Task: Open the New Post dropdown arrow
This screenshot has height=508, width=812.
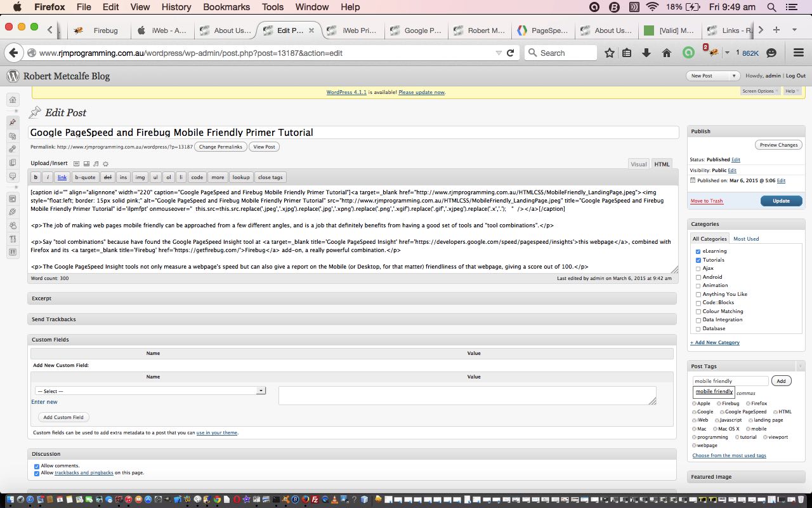Action: pyautogui.click(x=734, y=76)
